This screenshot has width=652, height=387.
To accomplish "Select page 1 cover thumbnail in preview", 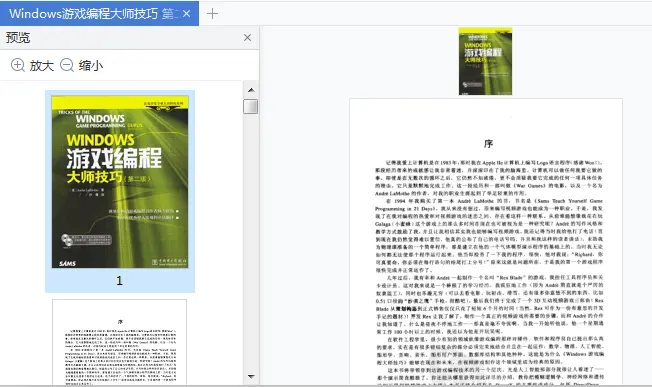I will [x=120, y=182].
